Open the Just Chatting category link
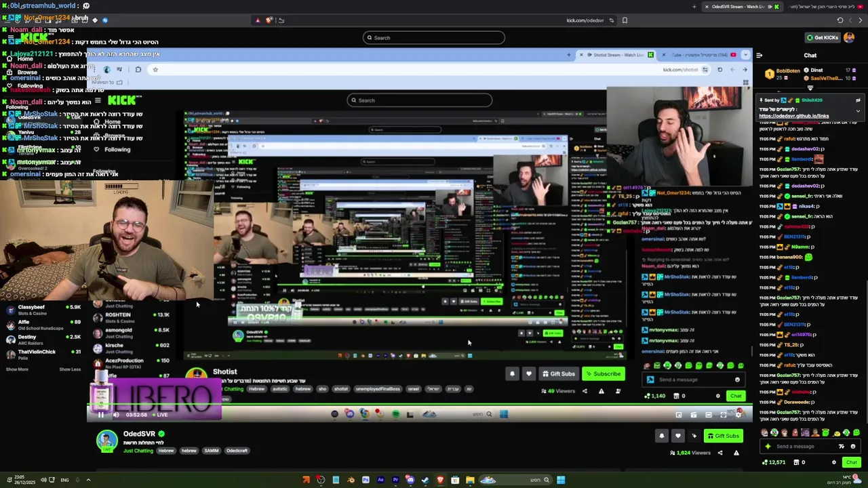The height and width of the screenshot is (488, 868). (x=138, y=451)
